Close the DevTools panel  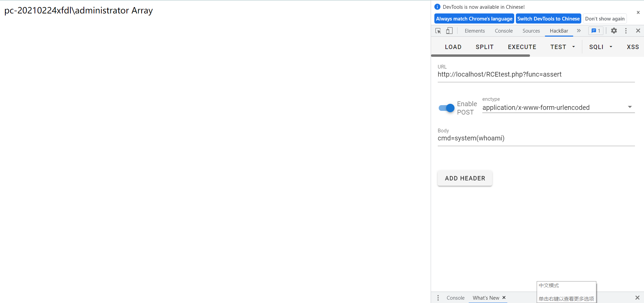638,31
